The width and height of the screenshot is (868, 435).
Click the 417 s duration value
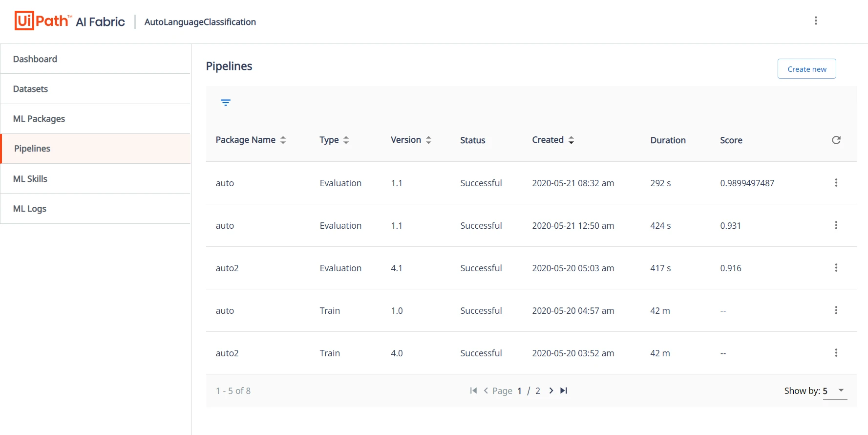(x=660, y=268)
